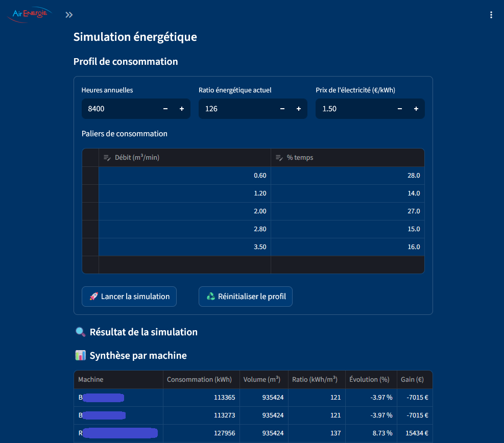
Task: Select row handle of the 2.00 row
Action: (90, 211)
